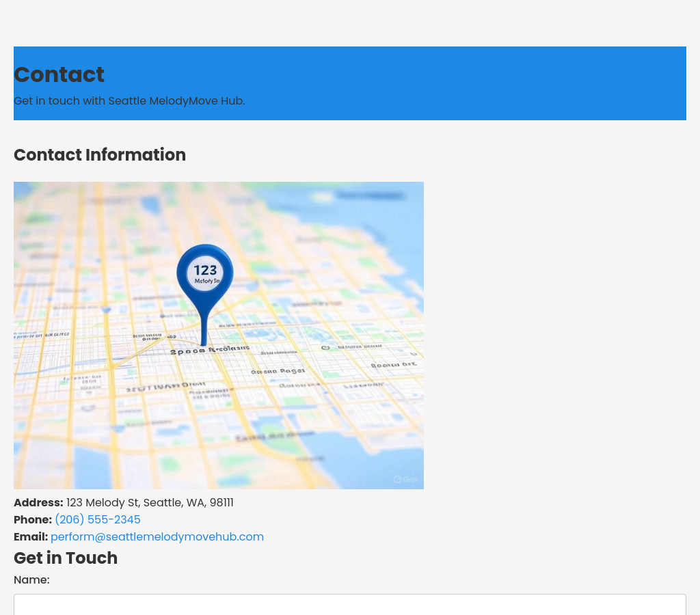Click the "Melody St" label inside the pin

(x=206, y=281)
